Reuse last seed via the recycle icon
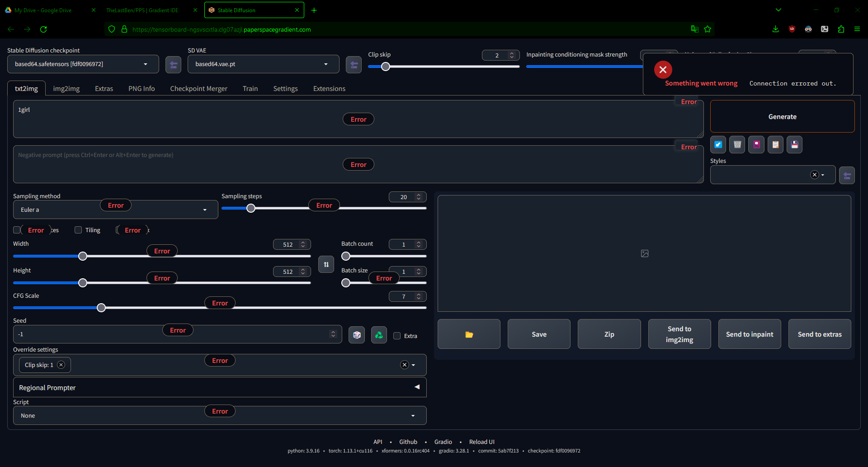Viewport: 868px width, 467px height. coord(379,335)
